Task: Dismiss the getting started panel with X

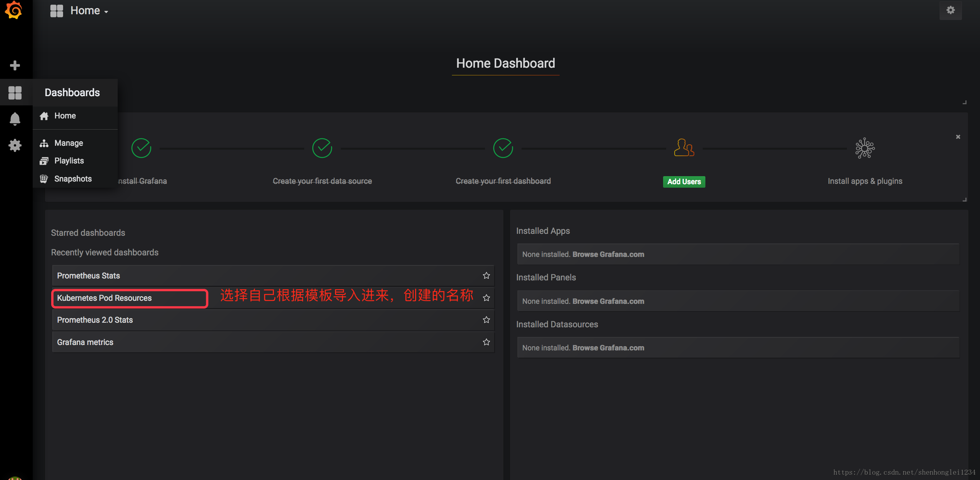Action: [958, 137]
